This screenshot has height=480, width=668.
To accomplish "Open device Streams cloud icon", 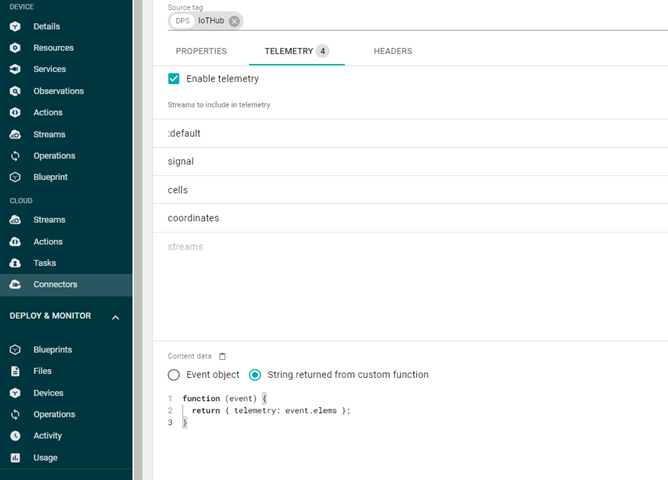I will click(x=15, y=135).
